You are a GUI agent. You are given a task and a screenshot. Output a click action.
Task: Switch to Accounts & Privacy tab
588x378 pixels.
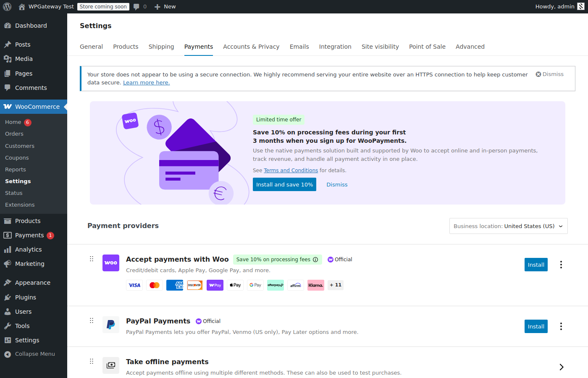pyautogui.click(x=251, y=47)
